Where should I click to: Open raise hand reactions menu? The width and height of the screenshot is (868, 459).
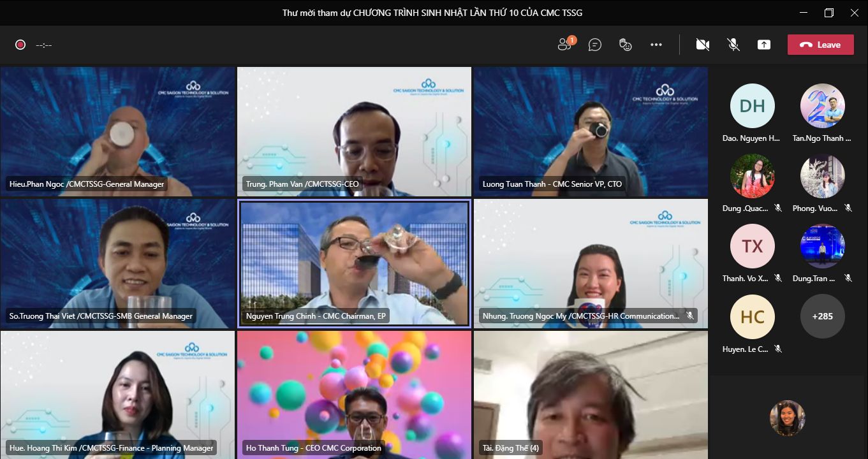(626, 45)
